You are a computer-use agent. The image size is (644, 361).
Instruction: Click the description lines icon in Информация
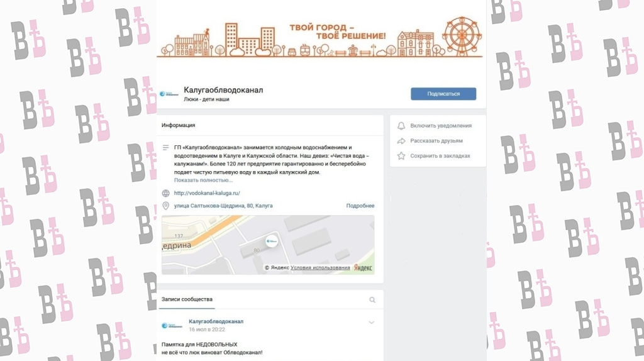coord(165,147)
